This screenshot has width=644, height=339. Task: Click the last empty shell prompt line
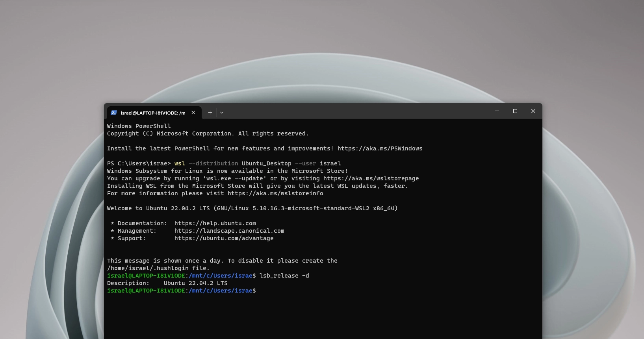click(x=182, y=291)
